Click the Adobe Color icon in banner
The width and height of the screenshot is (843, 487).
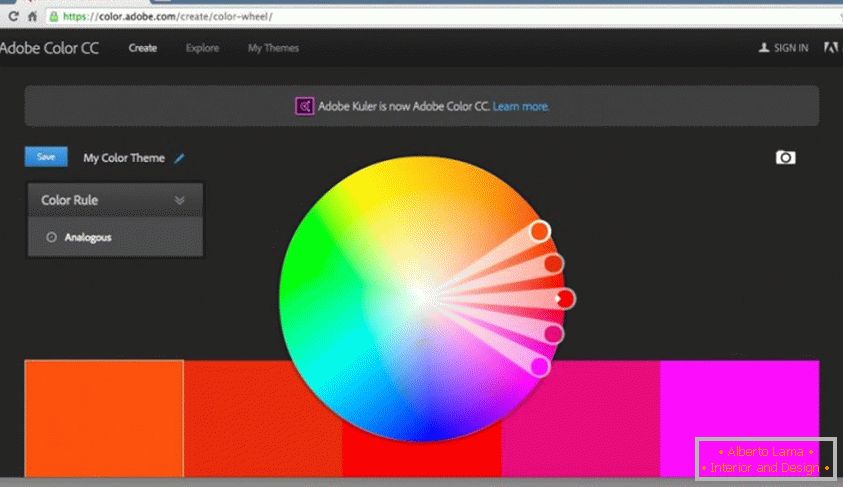[x=304, y=106]
